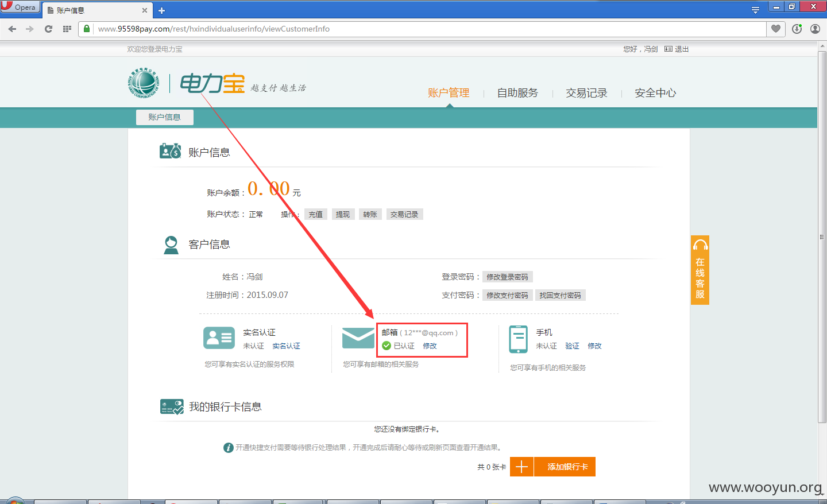Click the green 已认证 check icon
The width and height of the screenshot is (827, 504).
click(x=387, y=346)
